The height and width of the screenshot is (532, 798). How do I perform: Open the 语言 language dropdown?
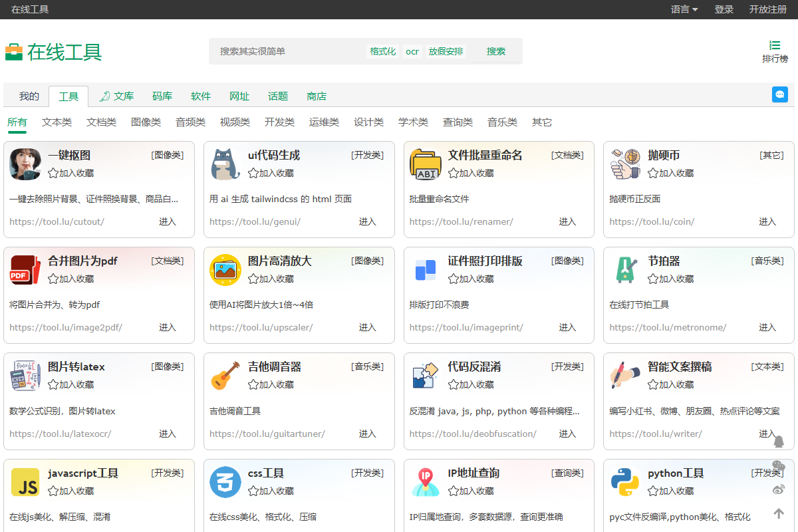[x=684, y=9]
